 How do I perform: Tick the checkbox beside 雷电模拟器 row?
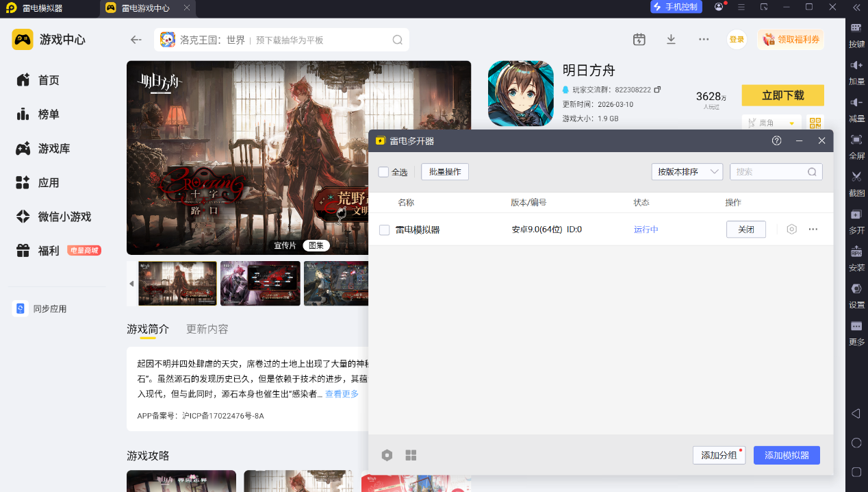(x=385, y=230)
